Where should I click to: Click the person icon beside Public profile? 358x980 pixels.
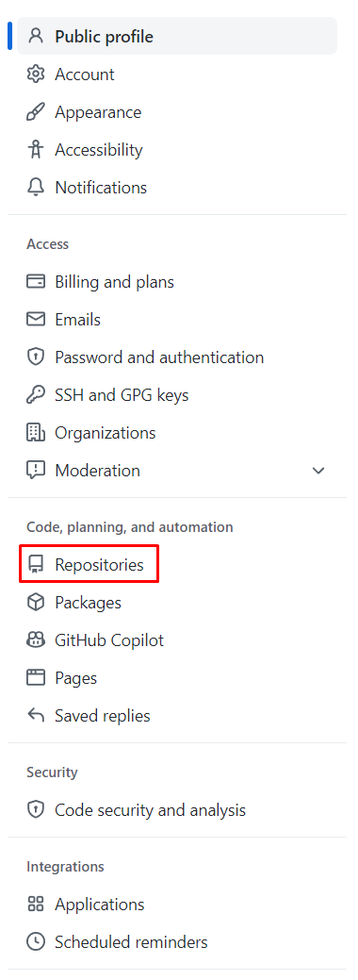coord(36,36)
